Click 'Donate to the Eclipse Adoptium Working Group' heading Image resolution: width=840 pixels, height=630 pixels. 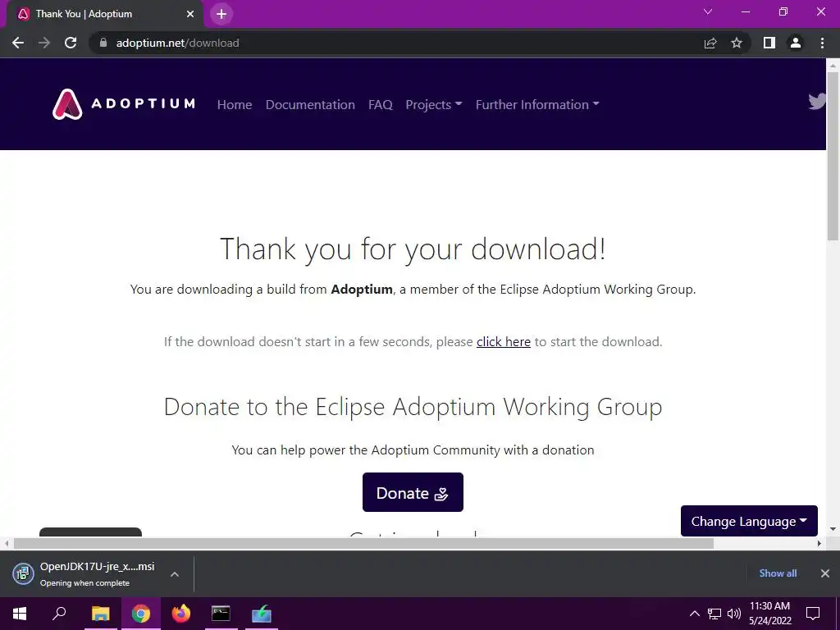pyautogui.click(x=413, y=407)
